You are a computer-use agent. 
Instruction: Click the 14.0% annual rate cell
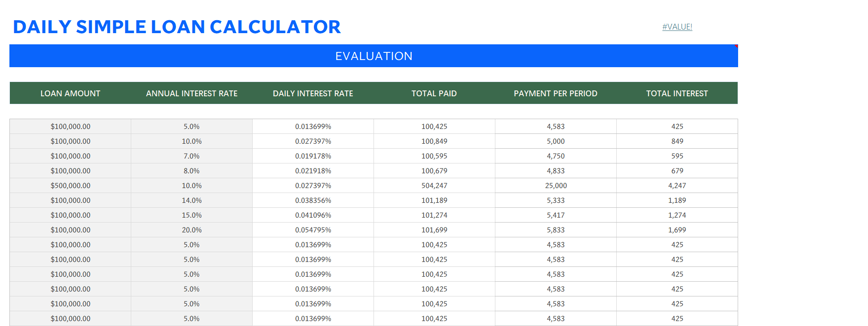coord(192,200)
